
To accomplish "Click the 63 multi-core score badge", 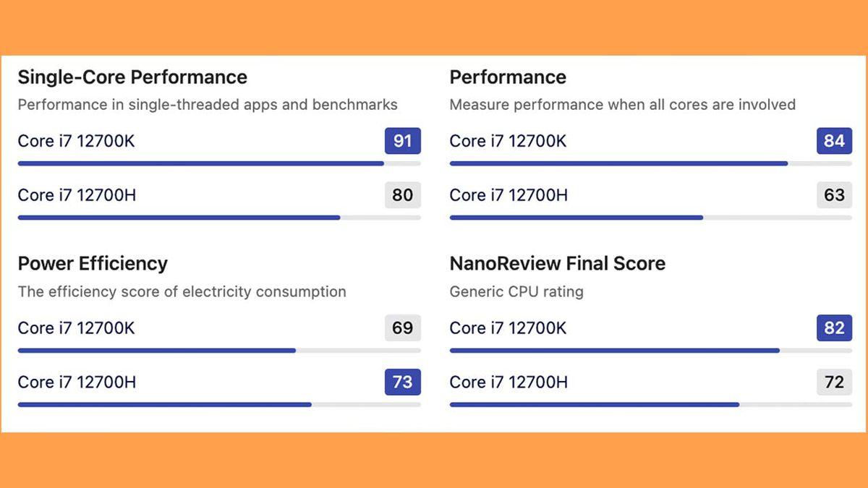I will point(834,195).
